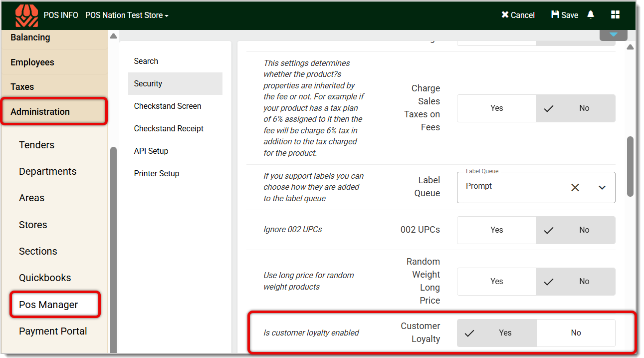Click the left sidebar scroll-up arrow
The height and width of the screenshot is (358, 644).
[x=113, y=36]
